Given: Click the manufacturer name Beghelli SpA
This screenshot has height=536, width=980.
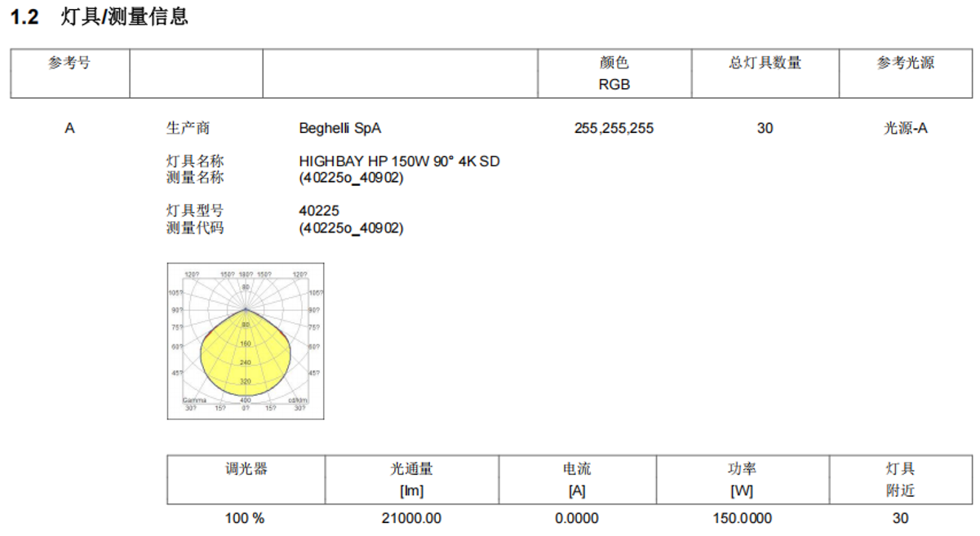Looking at the screenshot, I should [340, 128].
